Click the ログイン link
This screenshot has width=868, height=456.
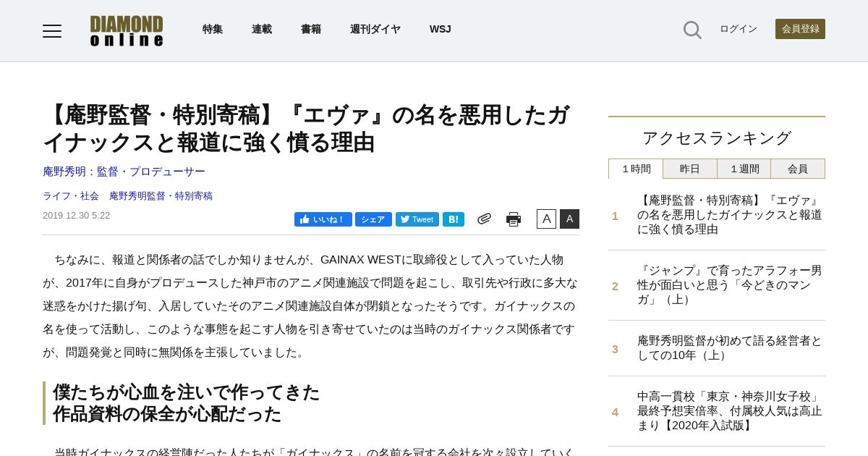click(x=739, y=29)
